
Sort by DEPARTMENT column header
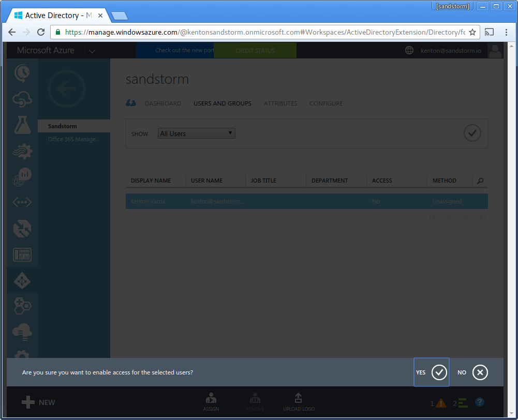point(329,181)
